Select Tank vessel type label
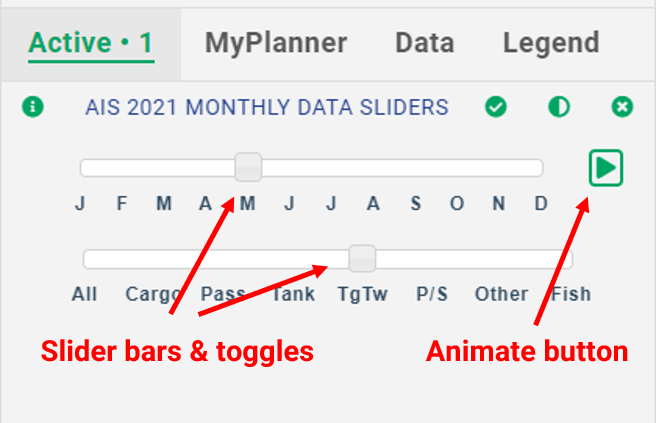This screenshot has height=423, width=656. pyautogui.click(x=292, y=294)
